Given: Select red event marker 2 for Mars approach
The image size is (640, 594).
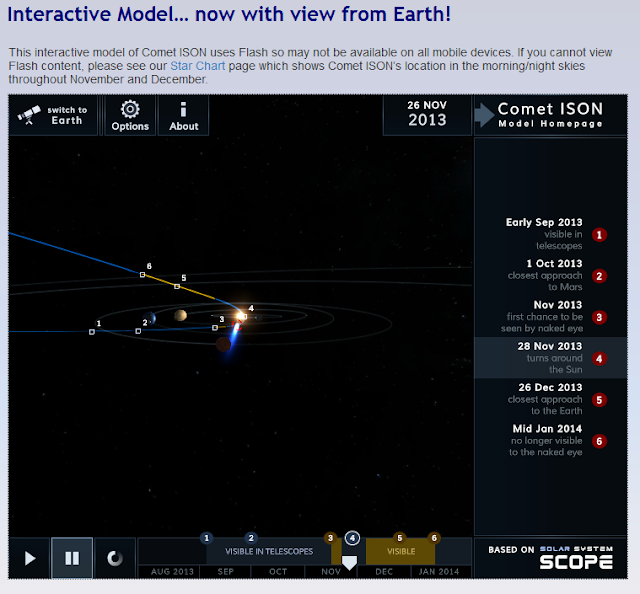Looking at the screenshot, I should (x=599, y=276).
